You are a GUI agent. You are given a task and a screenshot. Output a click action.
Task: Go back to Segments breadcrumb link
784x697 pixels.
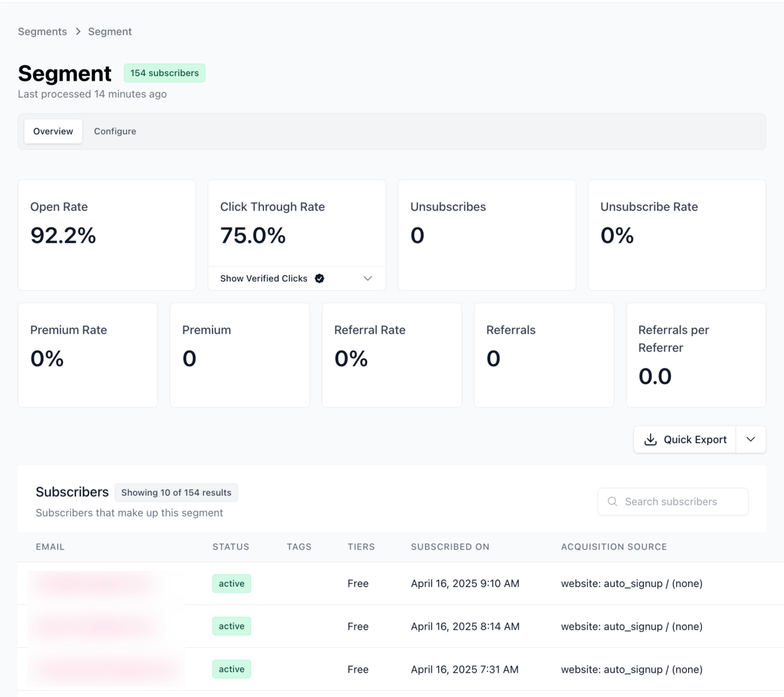coord(42,32)
